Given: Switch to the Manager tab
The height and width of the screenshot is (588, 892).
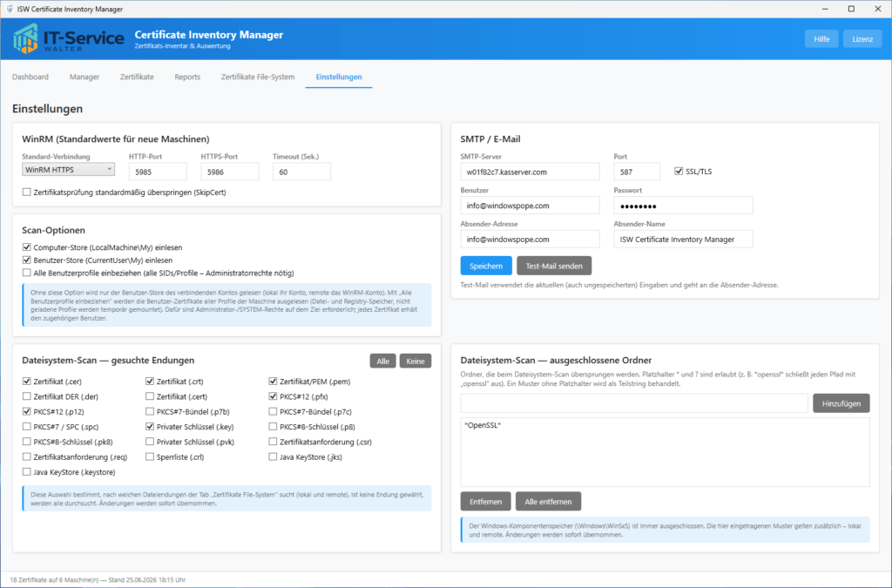Looking at the screenshot, I should click(84, 77).
